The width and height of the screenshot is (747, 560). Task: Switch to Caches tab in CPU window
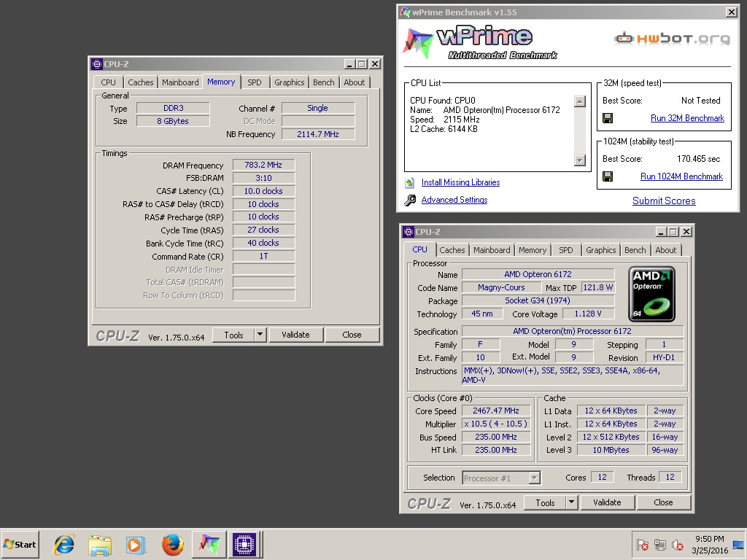pyautogui.click(x=452, y=250)
